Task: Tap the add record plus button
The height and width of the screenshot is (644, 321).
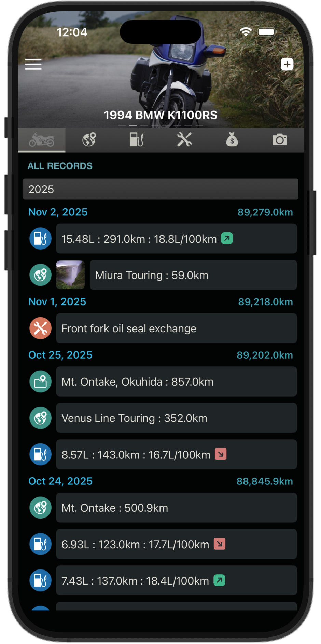Action: coord(287,64)
